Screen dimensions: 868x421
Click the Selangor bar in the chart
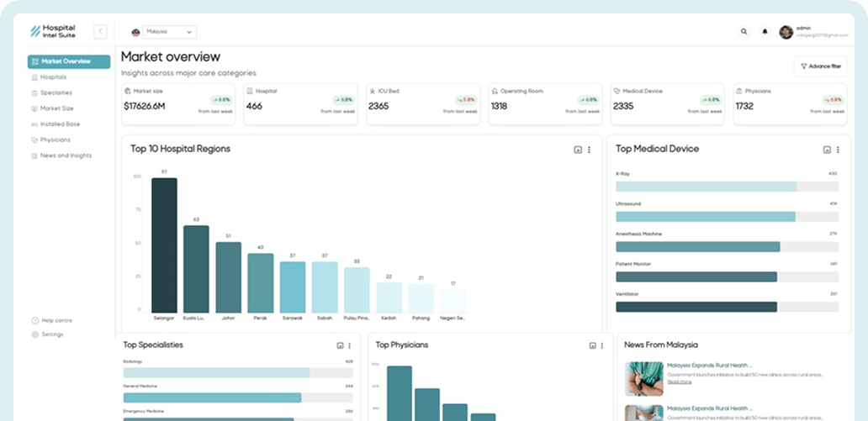point(164,245)
